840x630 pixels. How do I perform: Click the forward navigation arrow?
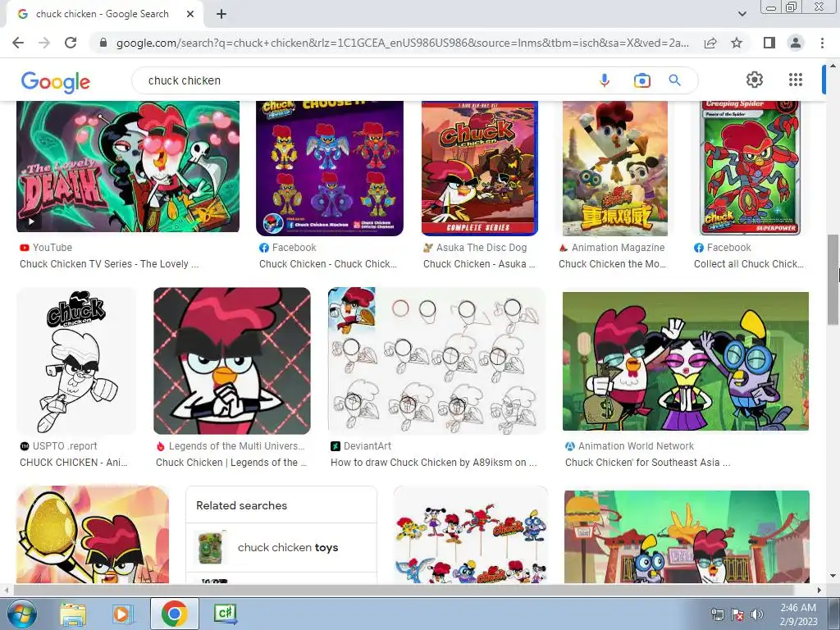[44, 43]
